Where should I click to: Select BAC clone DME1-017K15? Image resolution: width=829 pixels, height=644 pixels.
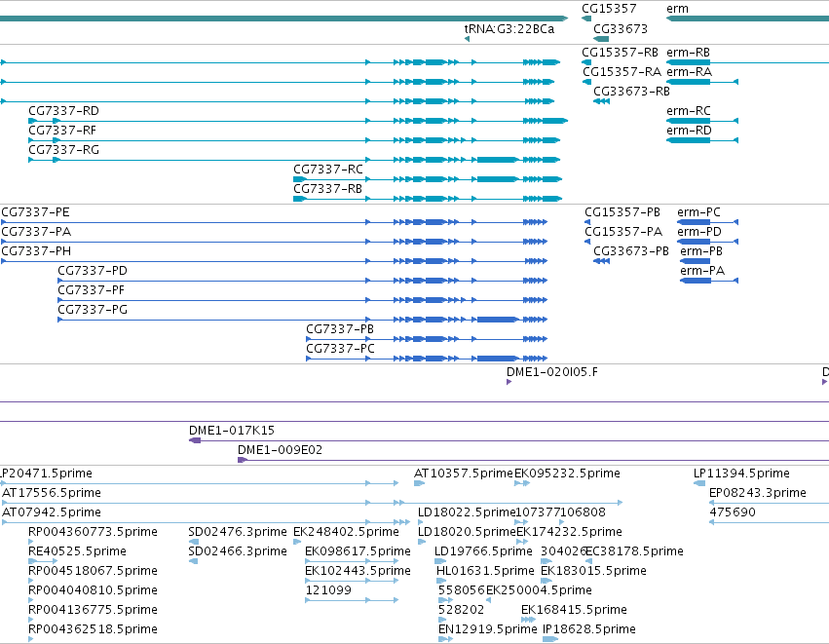coord(232,431)
